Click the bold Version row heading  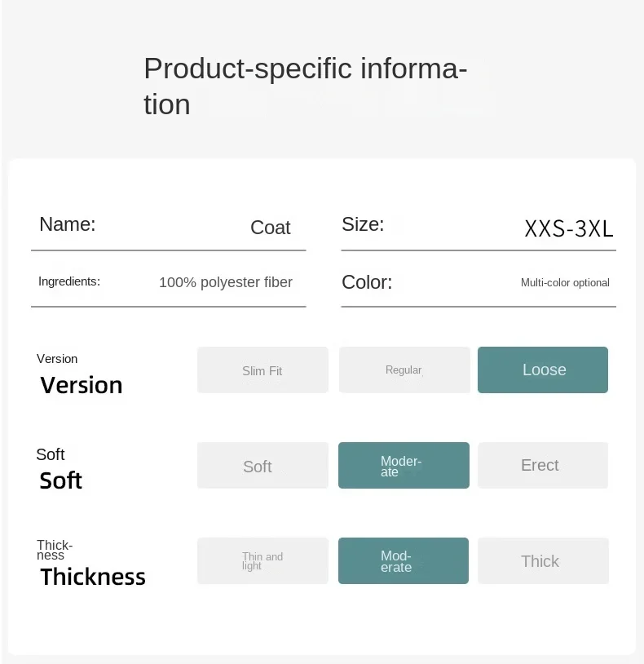pos(82,385)
